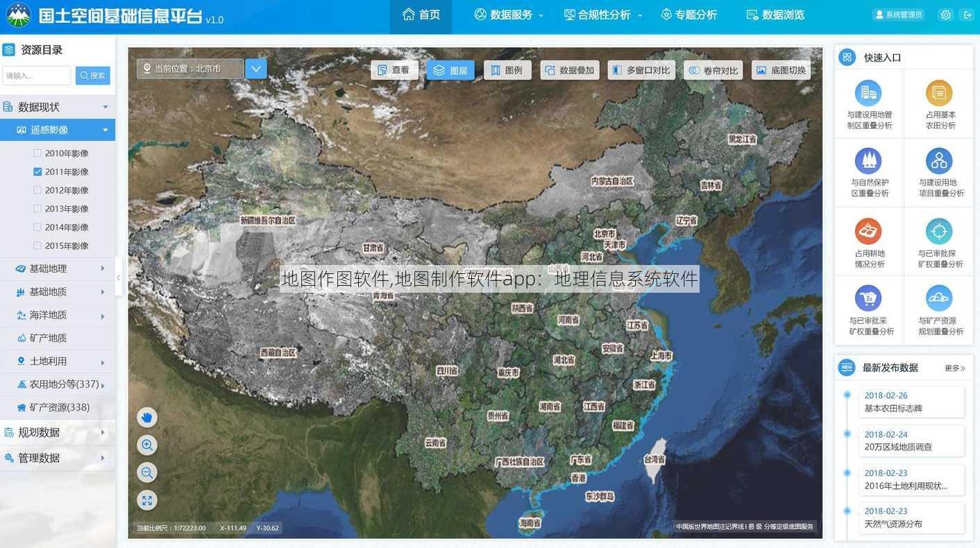
Task: Zoom in with the magnifier plus tool
Action: (x=146, y=445)
